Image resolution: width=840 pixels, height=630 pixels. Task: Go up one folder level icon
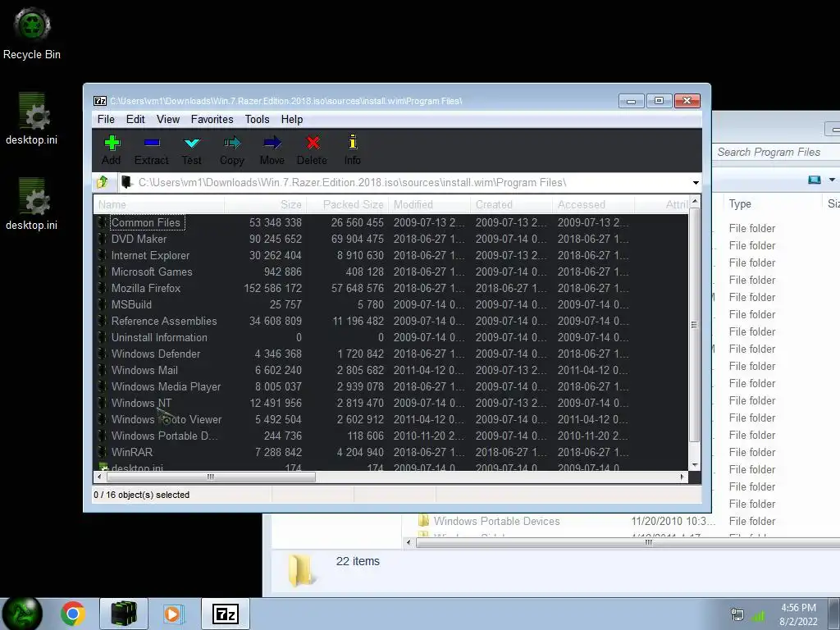point(103,182)
